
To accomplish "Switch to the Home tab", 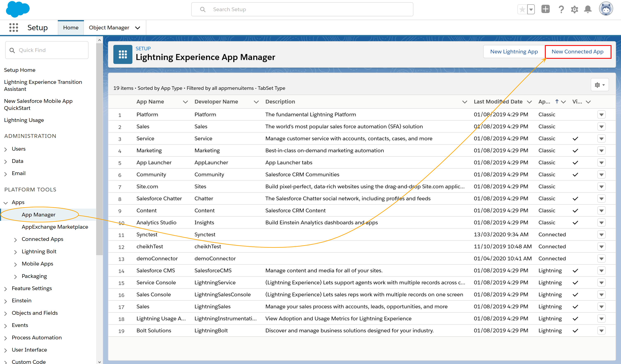I will [x=71, y=28].
